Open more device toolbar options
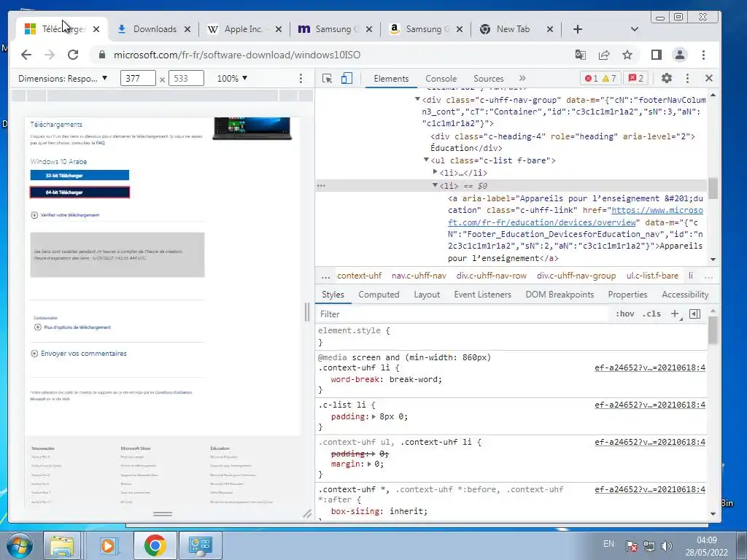The height and width of the screenshot is (560, 747). [301, 78]
